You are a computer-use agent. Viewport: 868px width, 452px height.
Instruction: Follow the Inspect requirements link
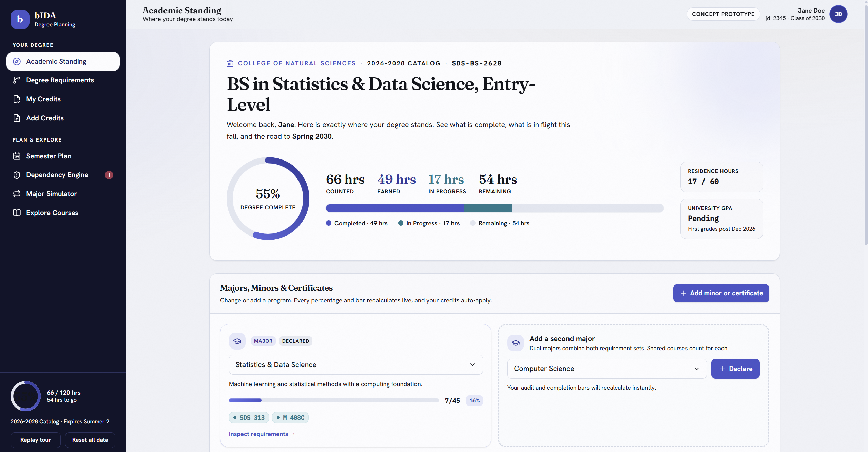click(x=262, y=434)
